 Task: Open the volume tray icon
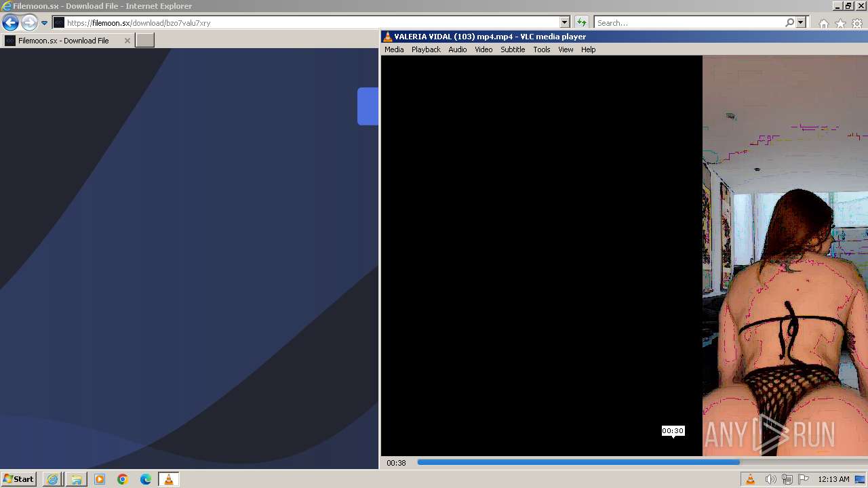coord(770,479)
